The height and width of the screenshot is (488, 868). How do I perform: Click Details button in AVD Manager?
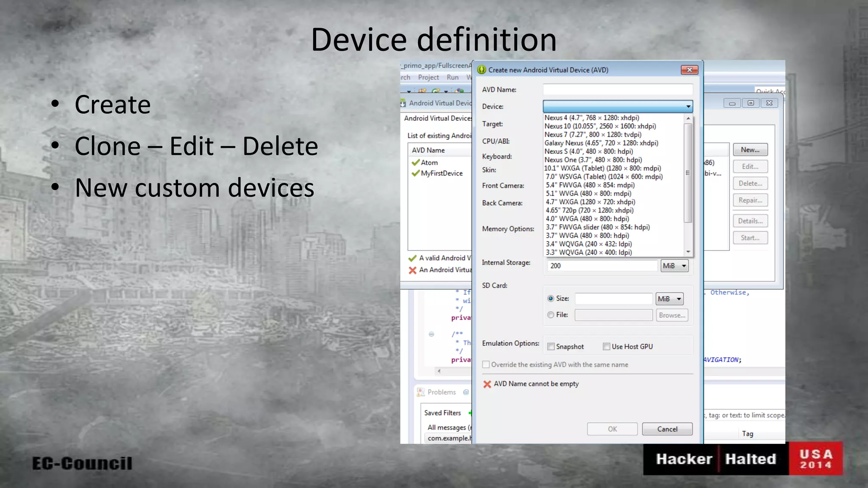click(750, 221)
